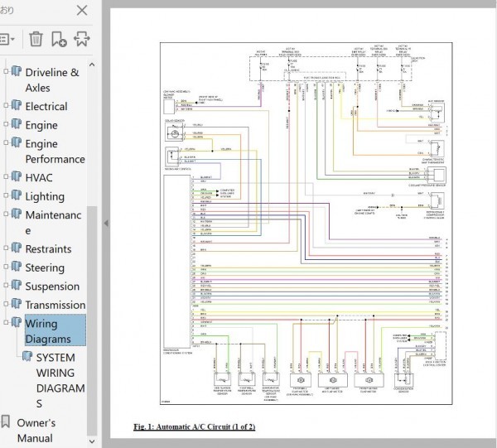497x448 pixels.
Task: Click the HVAC bookmark book icon
Action: click(x=17, y=176)
